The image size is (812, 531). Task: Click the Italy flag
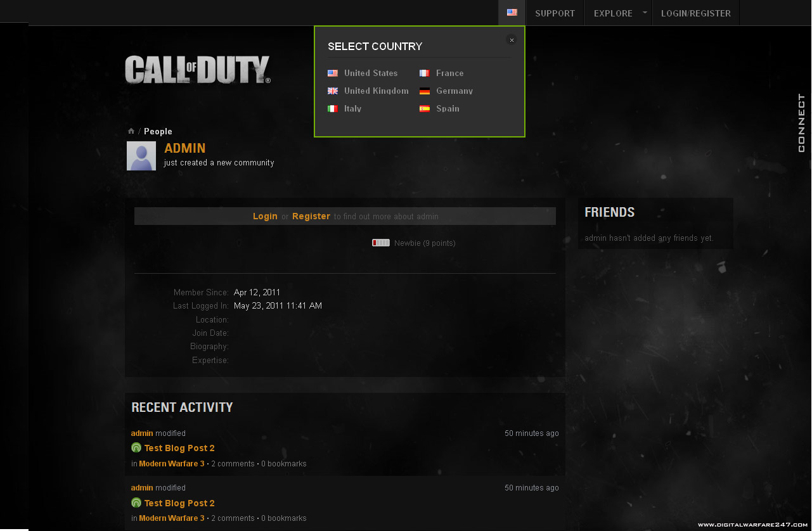coord(332,108)
